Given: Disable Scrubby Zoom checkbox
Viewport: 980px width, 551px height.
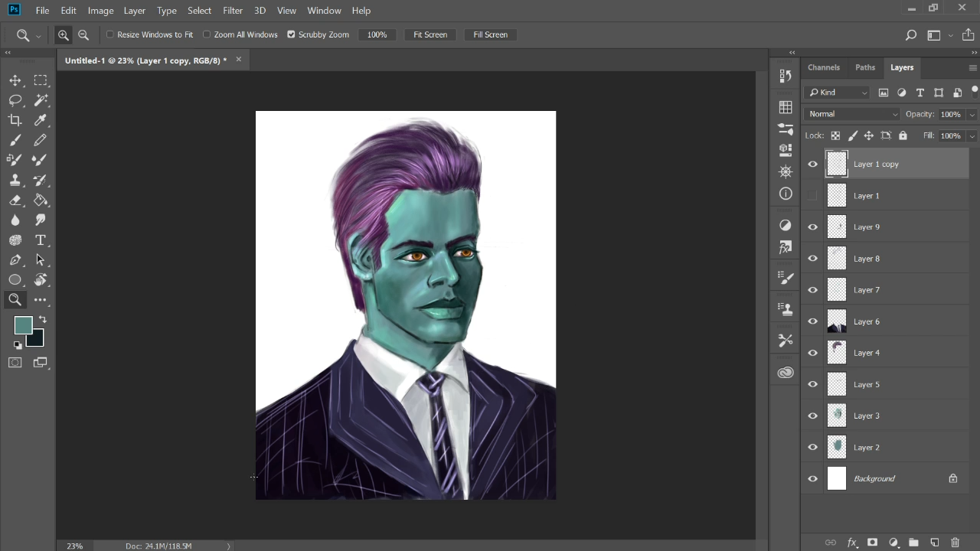Looking at the screenshot, I should 291,34.
